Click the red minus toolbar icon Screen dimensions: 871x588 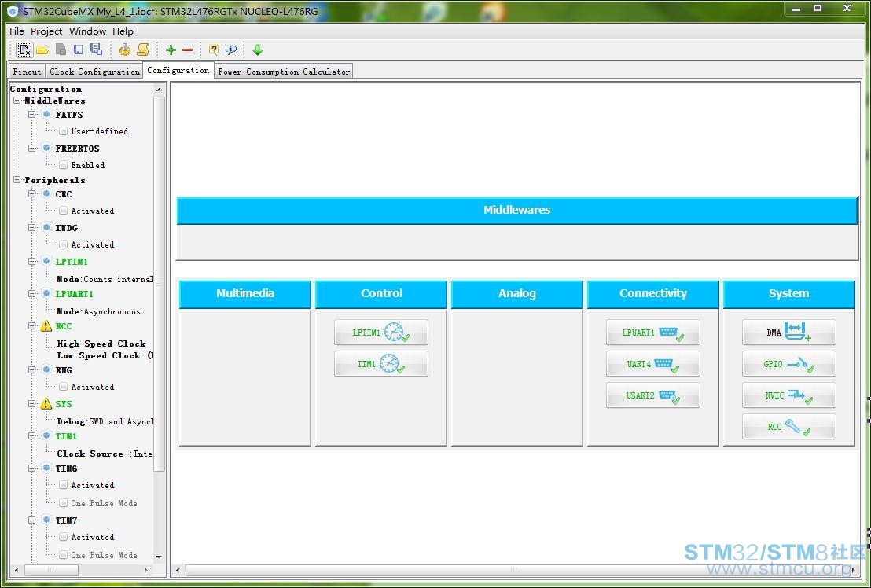pyautogui.click(x=187, y=50)
